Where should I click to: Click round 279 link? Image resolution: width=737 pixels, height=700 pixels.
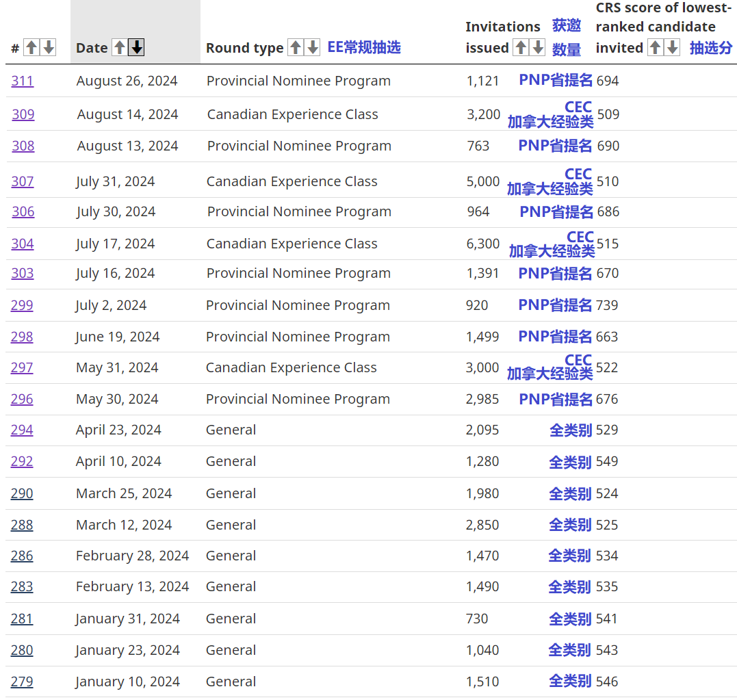[22, 682]
